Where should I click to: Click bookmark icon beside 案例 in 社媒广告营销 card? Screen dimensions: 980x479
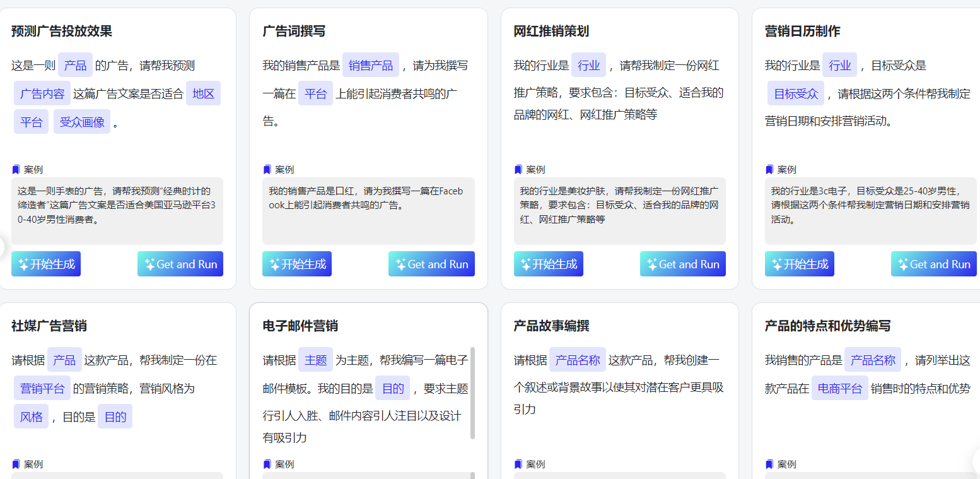(x=16, y=464)
